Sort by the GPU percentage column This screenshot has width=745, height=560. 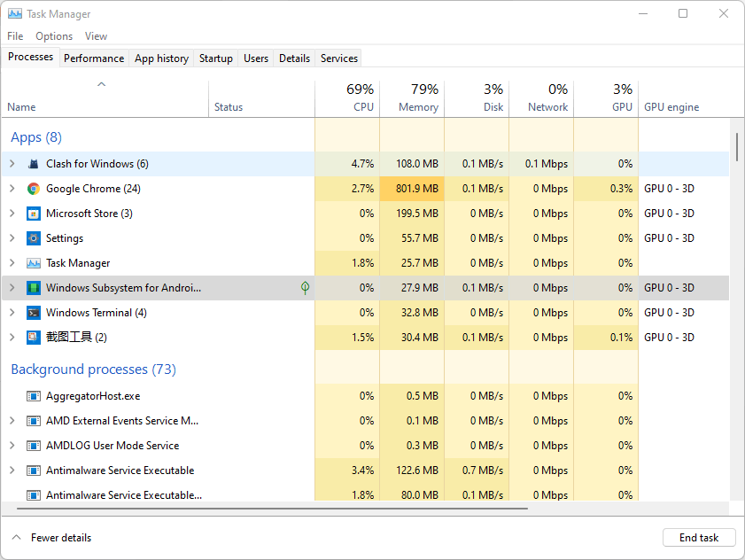coord(606,99)
